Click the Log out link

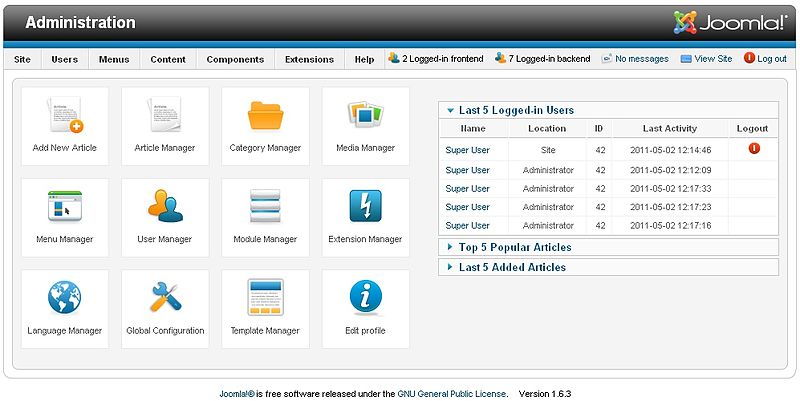(x=772, y=59)
